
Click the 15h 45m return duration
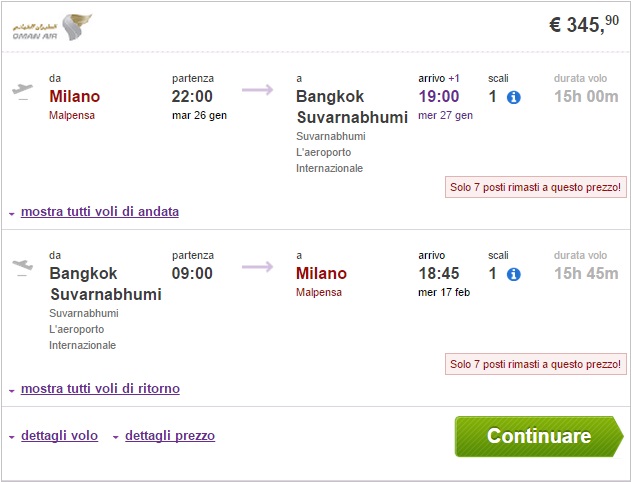tap(586, 274)
